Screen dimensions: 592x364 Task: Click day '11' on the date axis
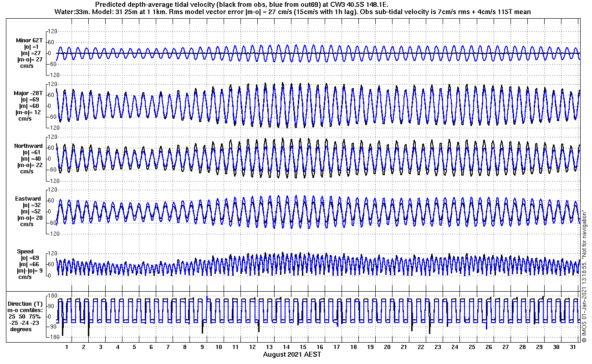pos(235,347)
